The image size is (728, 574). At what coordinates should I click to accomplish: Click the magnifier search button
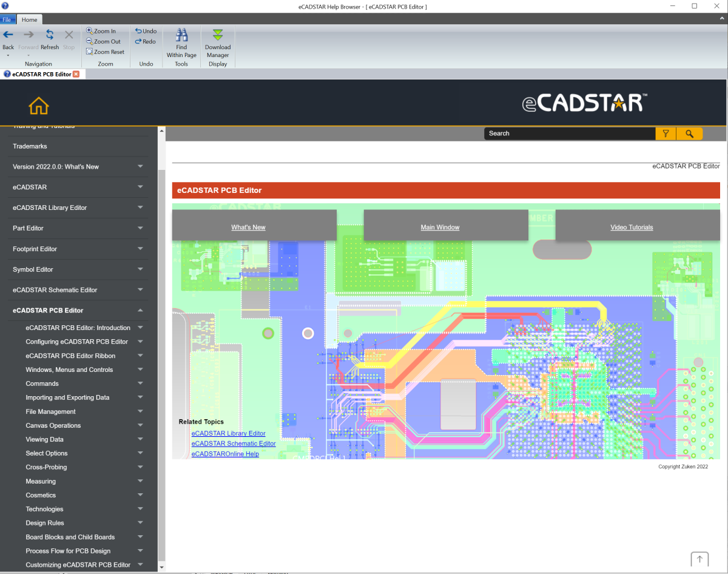(x=689, y=133)
